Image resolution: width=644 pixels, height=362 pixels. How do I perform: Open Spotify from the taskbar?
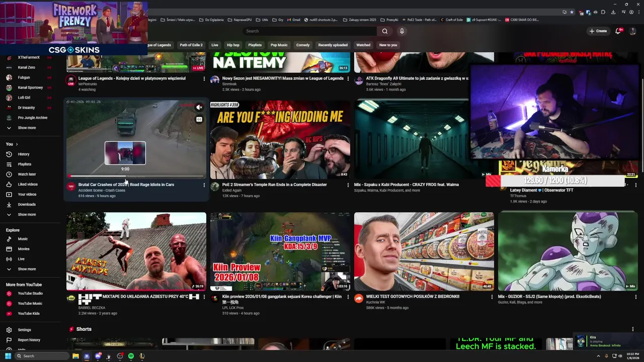click(x=131, y=356)
